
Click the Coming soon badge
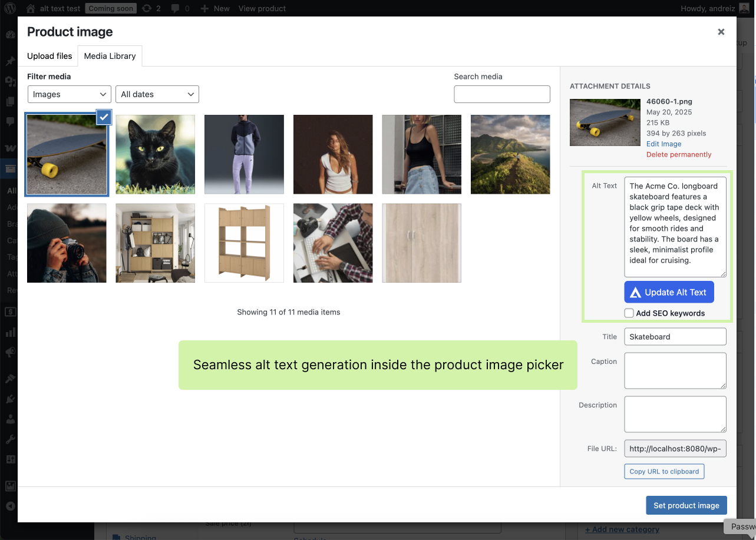(111, 8)
